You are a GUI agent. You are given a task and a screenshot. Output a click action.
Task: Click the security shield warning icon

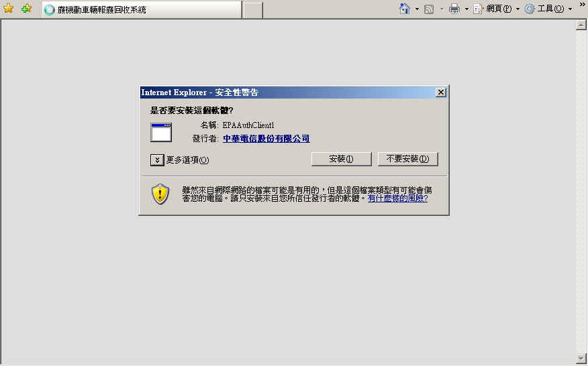point(160,194)
